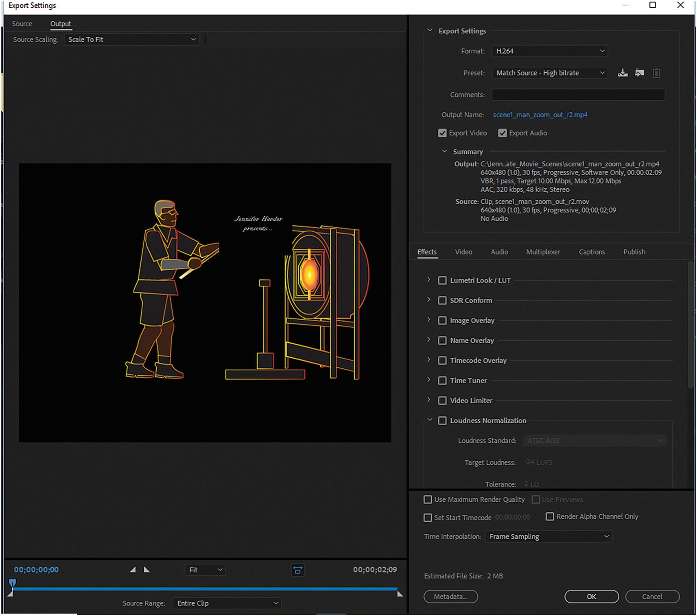Click inside the Comments text field

578,95
